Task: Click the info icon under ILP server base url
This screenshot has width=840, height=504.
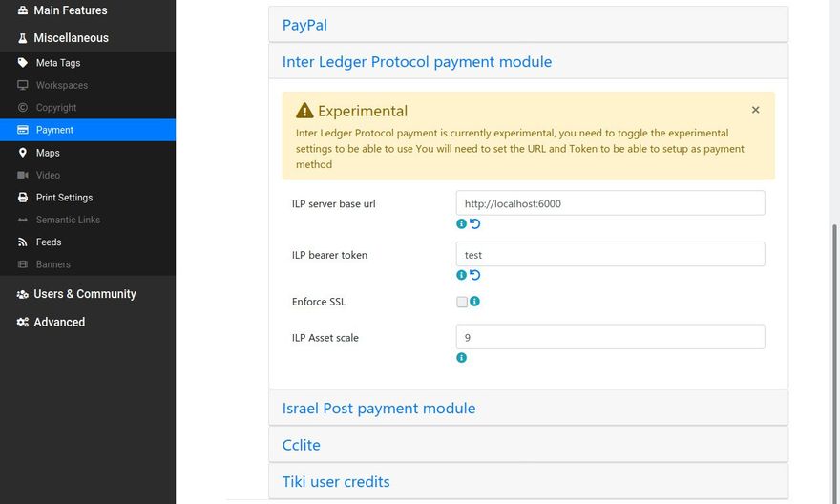Action: 462,223
